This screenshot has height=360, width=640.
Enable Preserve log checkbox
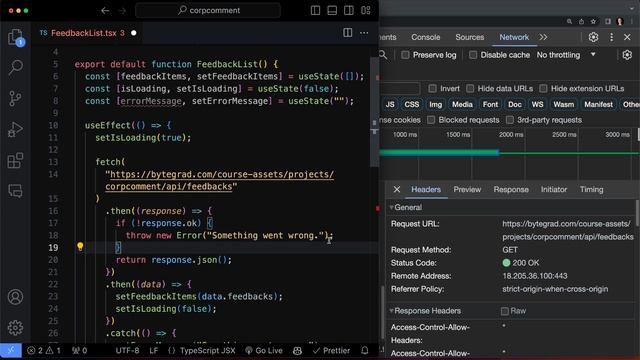click(x=405, y=55)
